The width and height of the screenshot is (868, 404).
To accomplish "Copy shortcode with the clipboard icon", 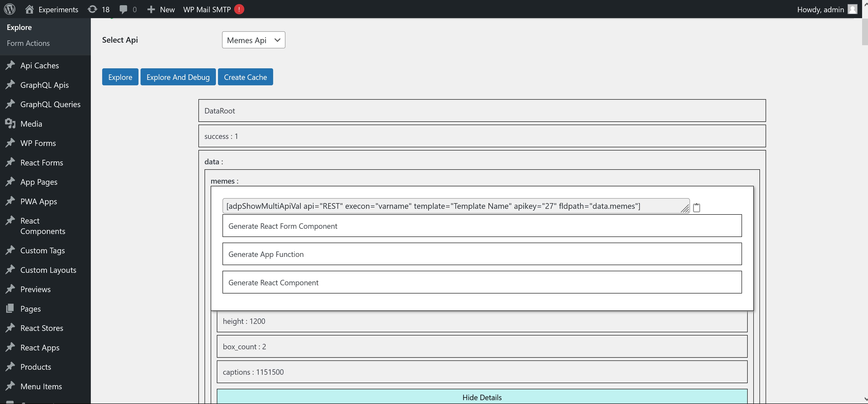I will [x=696, y=207].
